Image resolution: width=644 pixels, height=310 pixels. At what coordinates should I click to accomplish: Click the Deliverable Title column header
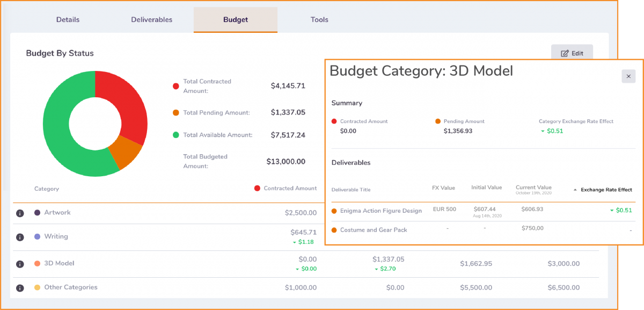point(350,190)
